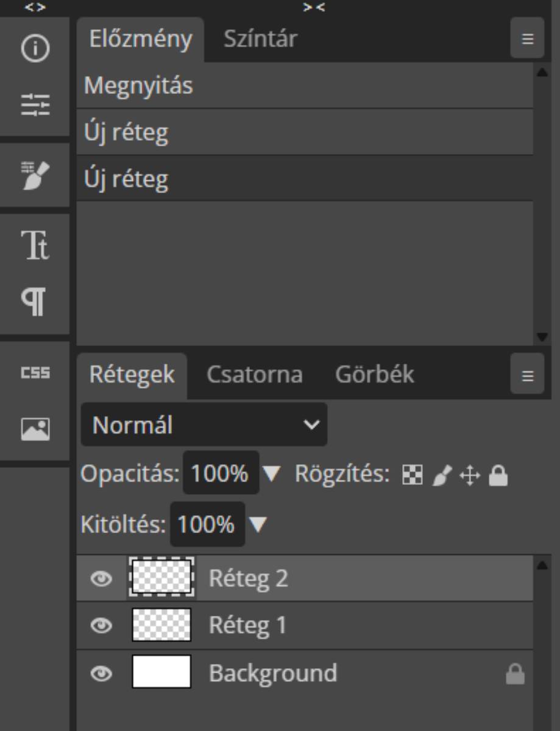Open the Info panel icon
560x731 pixels.
tap(35, 49)
